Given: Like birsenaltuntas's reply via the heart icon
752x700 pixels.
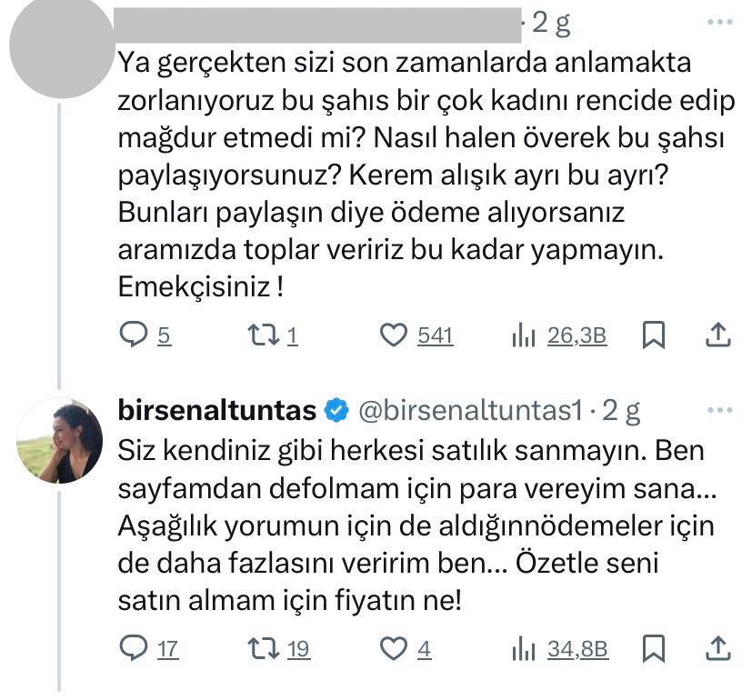Looking at the screenshot, I should click(x=394, y=648).
